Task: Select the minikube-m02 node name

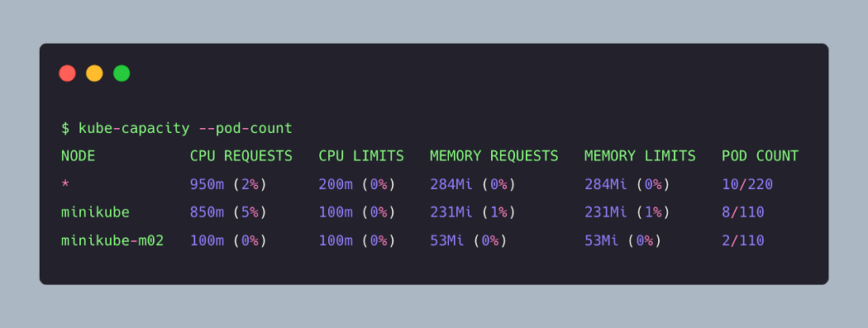Action: [x=112, y=240]
